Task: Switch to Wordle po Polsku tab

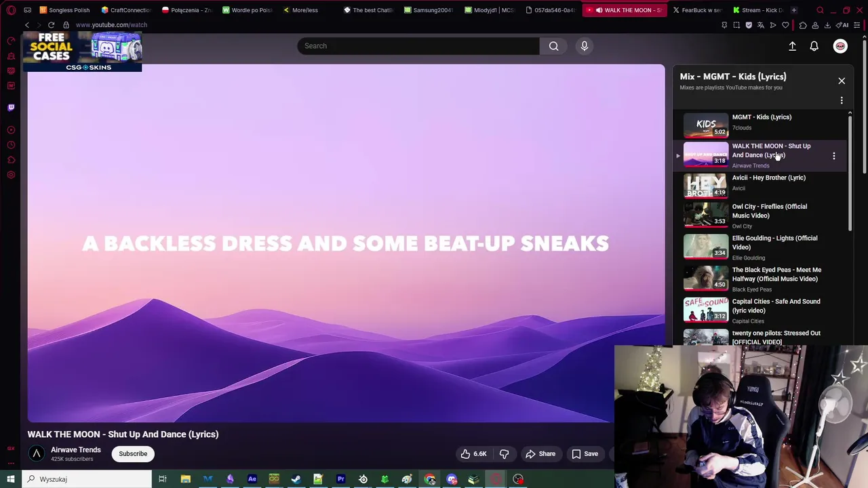Action: 248,10
